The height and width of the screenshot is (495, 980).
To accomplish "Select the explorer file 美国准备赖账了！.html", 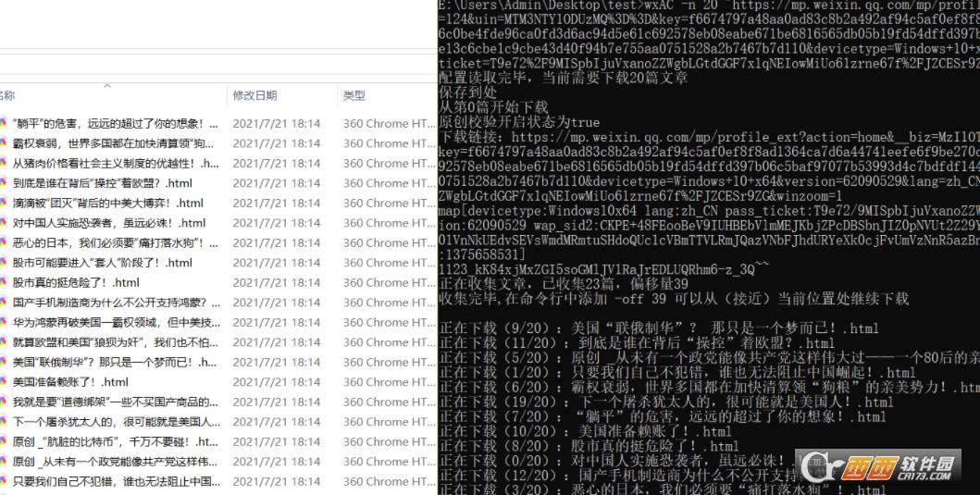I will point(70,382).
